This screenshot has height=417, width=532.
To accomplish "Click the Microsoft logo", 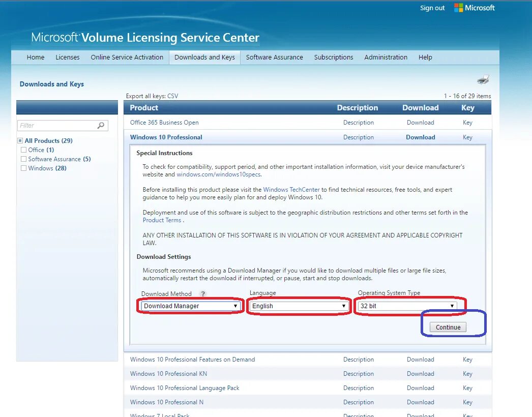I will (475, 8).
